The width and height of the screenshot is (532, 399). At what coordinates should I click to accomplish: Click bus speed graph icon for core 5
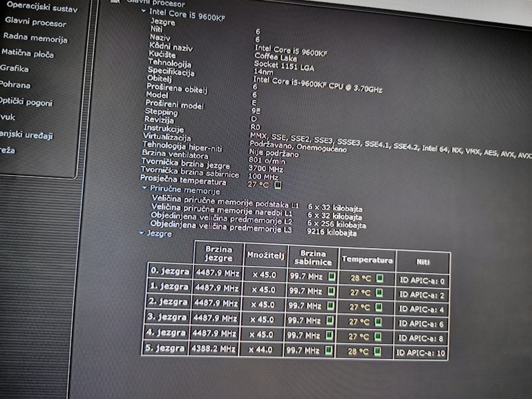pos(328,350)
